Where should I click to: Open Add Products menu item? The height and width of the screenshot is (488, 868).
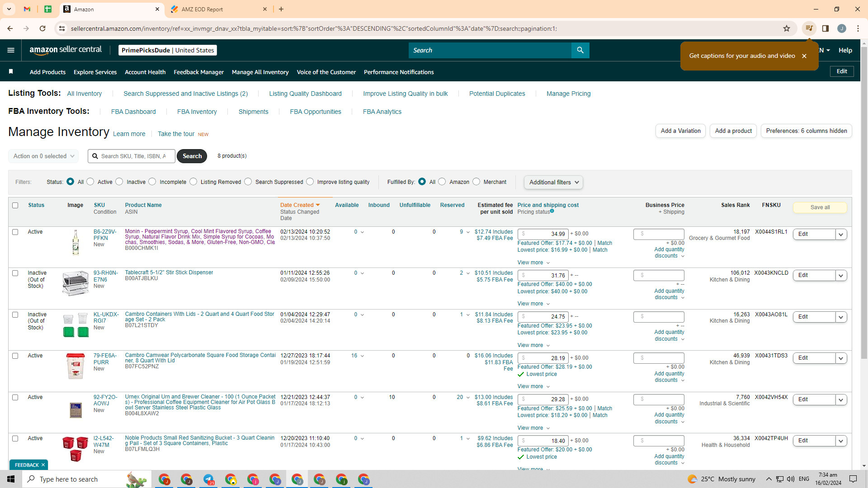point(47,72)
